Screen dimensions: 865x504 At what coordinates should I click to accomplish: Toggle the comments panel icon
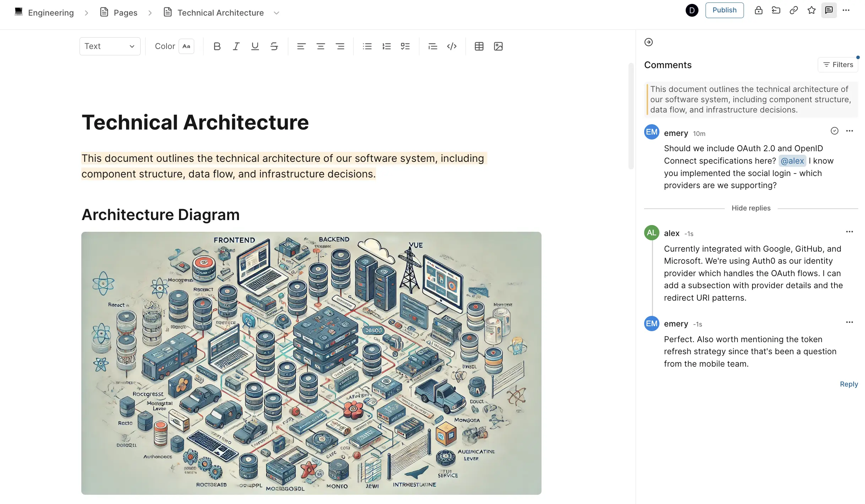(x=829, y=10)
